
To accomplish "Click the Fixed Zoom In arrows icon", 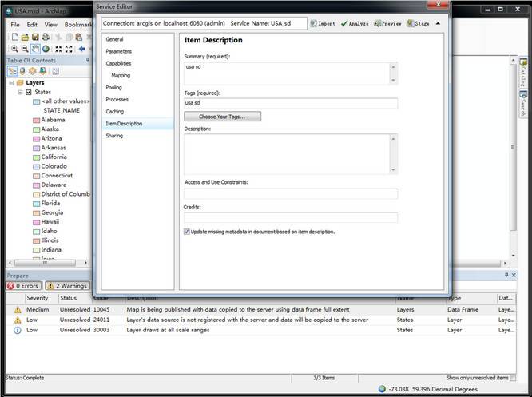I will click(x=58, y=49).
